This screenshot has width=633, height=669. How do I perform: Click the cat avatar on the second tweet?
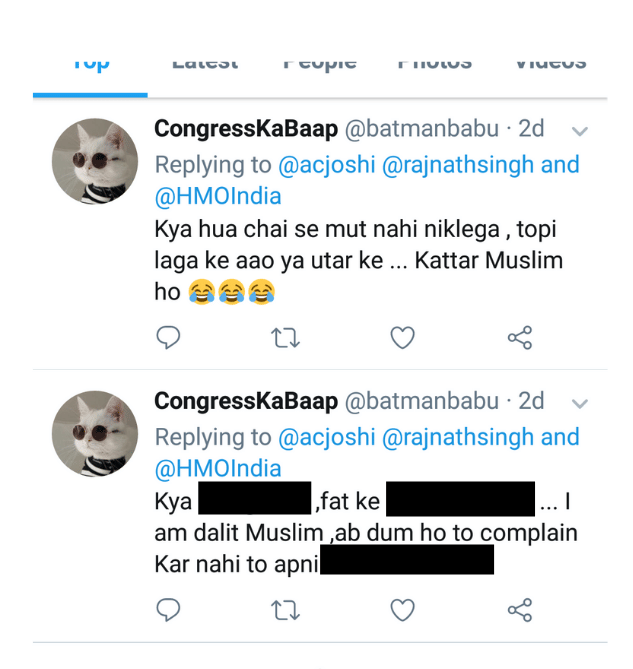pos(94,433)
